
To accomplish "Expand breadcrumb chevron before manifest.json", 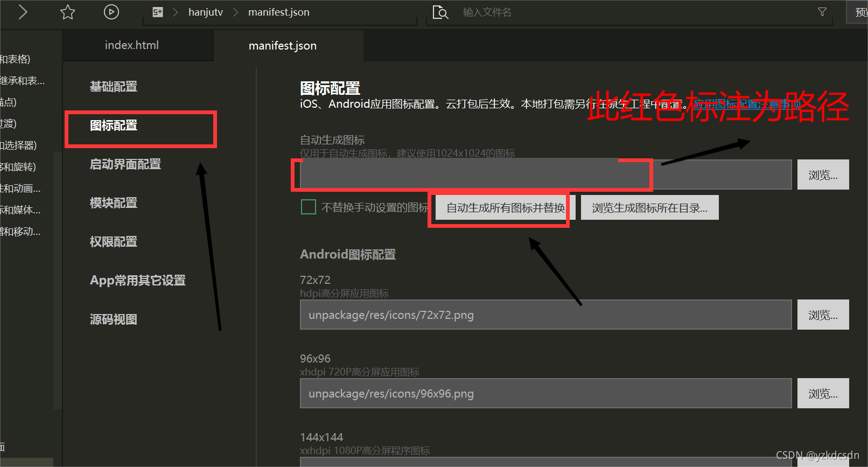I will tap(235, 12).
